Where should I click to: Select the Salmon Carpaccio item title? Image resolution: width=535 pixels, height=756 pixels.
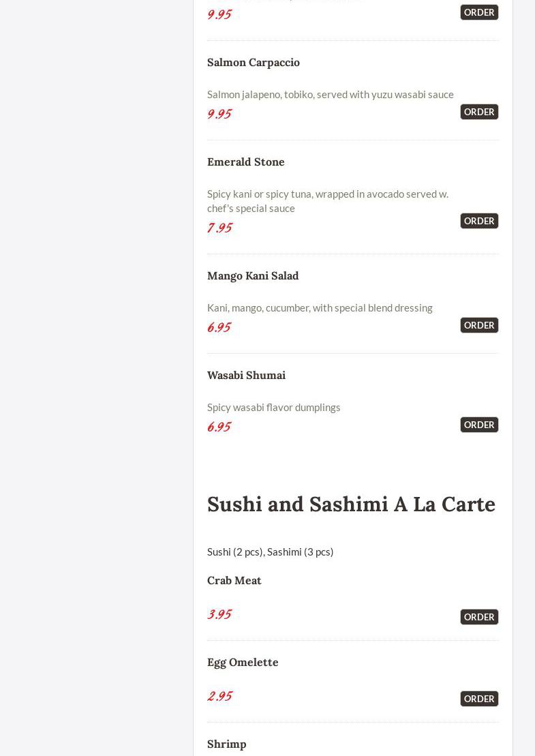coord(254,62)
